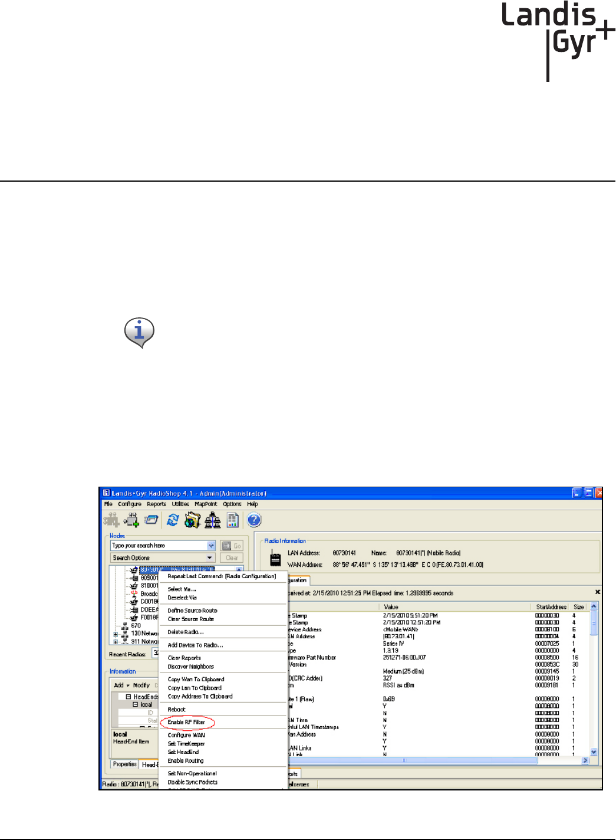Choose Set TimeKeeper in context menu

pos(186,744)
